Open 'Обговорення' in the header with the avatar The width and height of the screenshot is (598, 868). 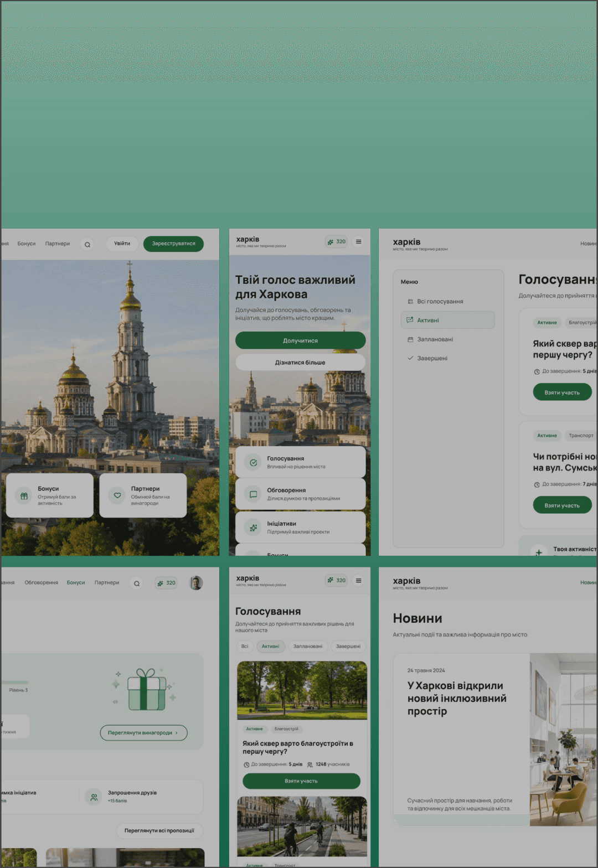[x=42, y=582]
